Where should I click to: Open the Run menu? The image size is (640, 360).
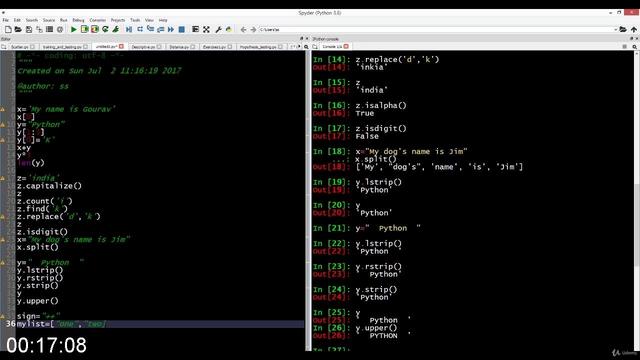[x=63, y=20]
